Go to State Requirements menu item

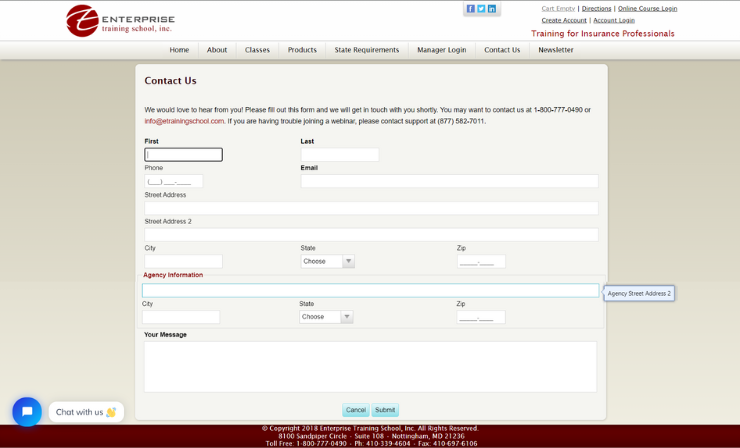(366, 50)
